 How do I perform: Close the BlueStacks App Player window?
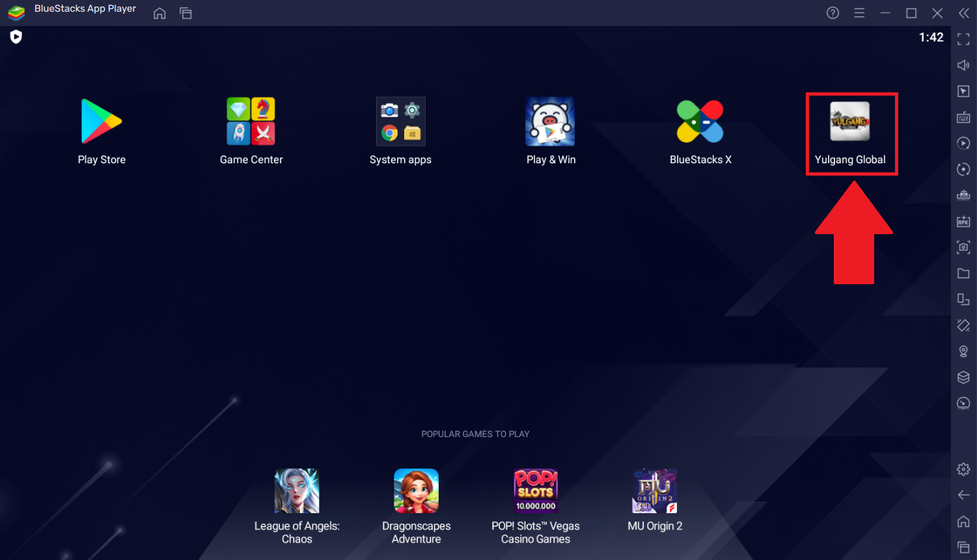coord(937,13)
